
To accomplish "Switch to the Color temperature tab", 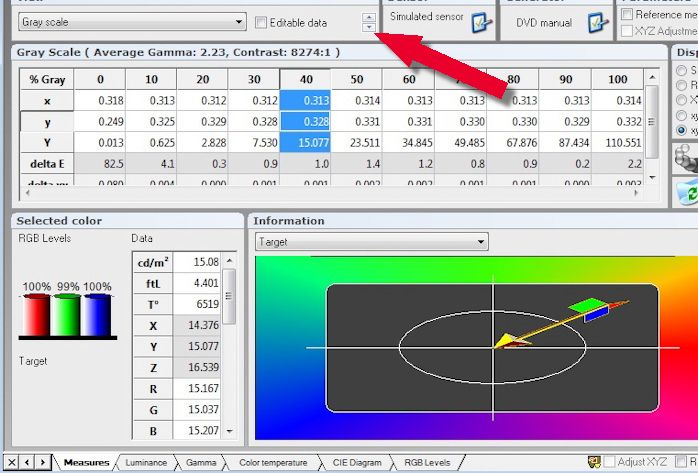I will (273, 462).
